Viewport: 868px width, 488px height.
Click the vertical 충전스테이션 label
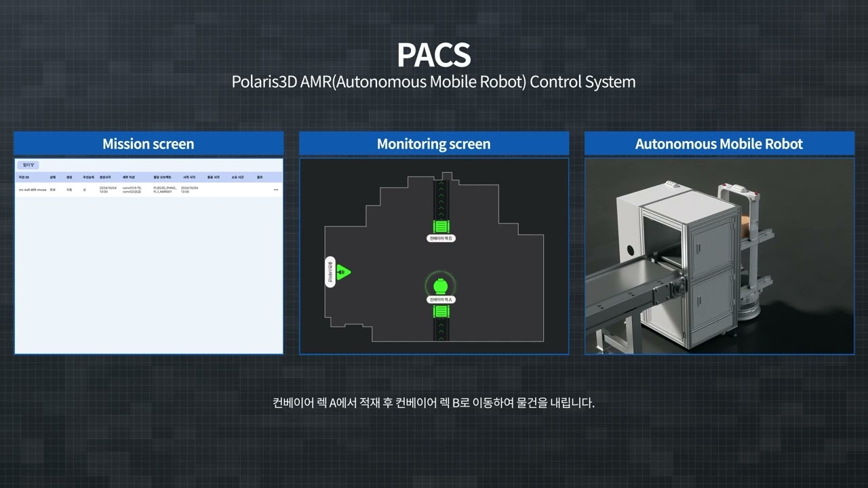tap(330, 272)
